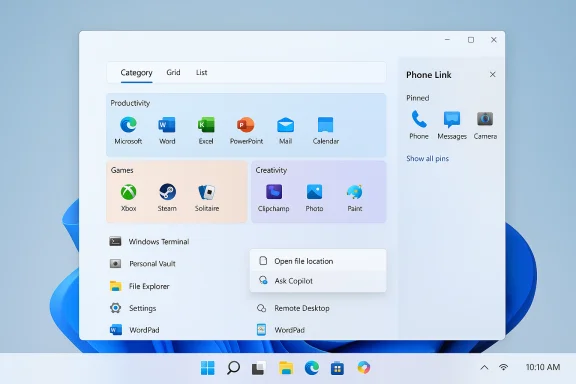This screenshot has height=384, width=576.
Task: Open Search from the taskbar
Action: pyautogui.click(x=233, y=368)
